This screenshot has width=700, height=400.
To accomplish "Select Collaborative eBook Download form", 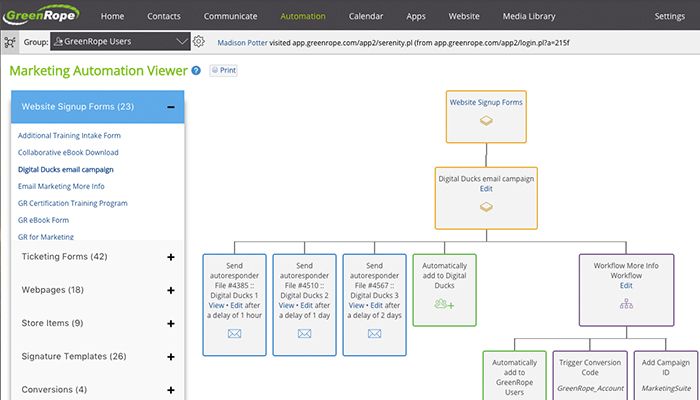I will pyautogui.click(x=68, y=152).
